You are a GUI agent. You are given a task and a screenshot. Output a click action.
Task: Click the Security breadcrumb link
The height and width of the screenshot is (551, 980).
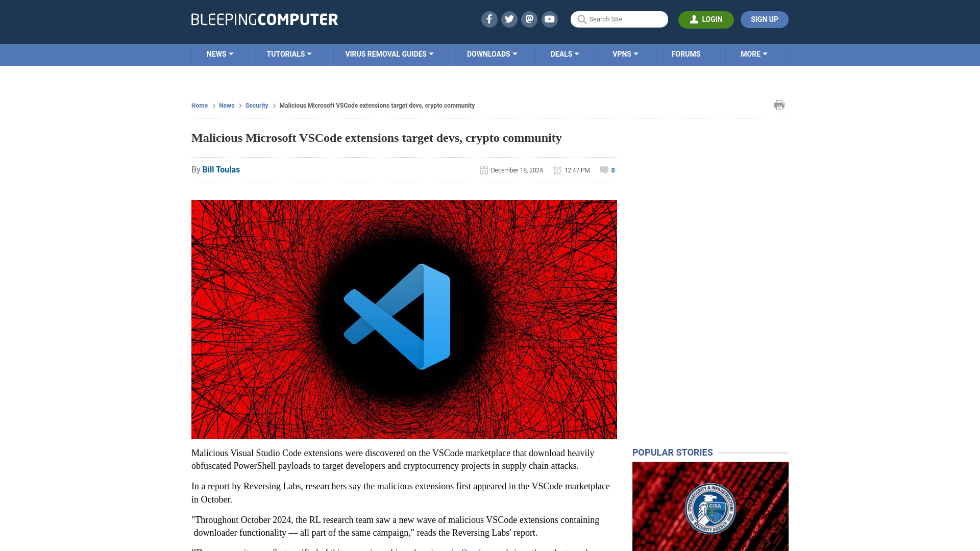(x=256, y=106)
